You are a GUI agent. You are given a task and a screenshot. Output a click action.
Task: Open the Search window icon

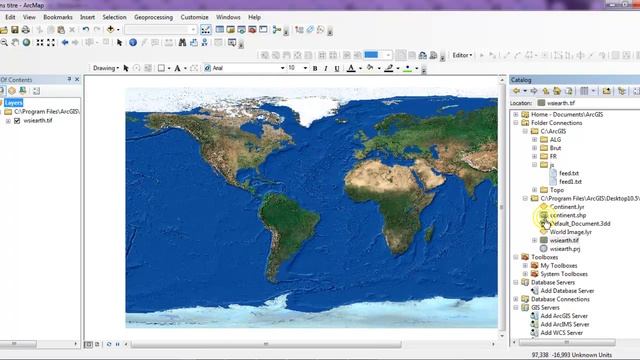coord(242,29)
